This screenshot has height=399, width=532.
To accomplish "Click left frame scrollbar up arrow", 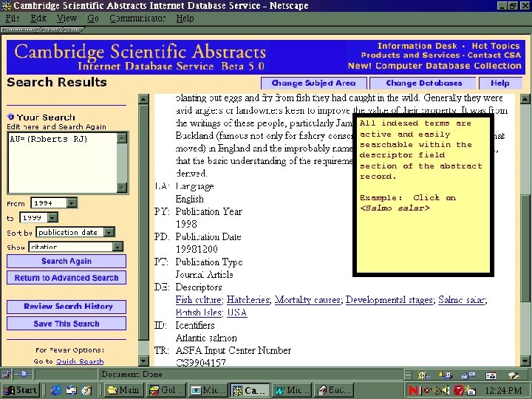I will (143, 99).
